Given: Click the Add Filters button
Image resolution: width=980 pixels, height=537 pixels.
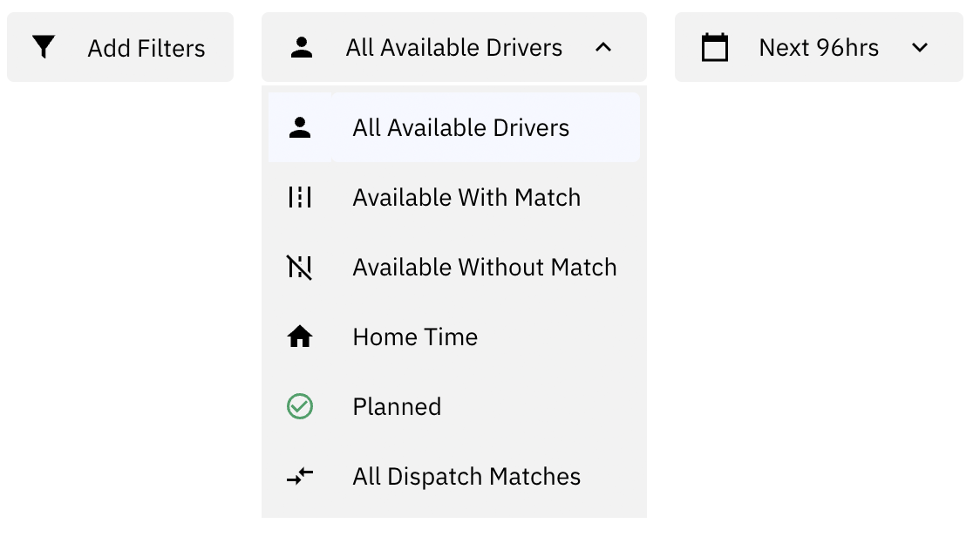Looking at the screenshot, I should 120,48.
